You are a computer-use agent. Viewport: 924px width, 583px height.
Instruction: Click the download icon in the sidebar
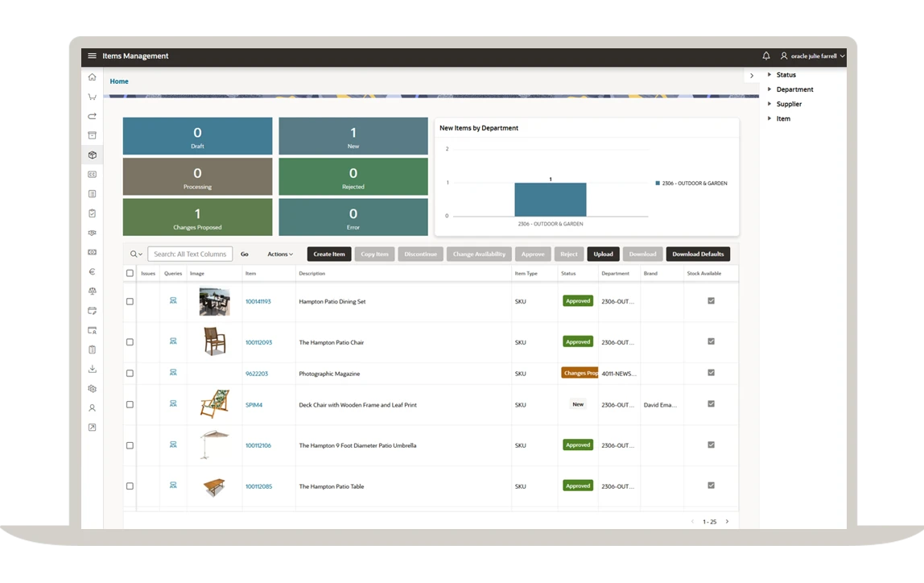[x=92, y=369]
